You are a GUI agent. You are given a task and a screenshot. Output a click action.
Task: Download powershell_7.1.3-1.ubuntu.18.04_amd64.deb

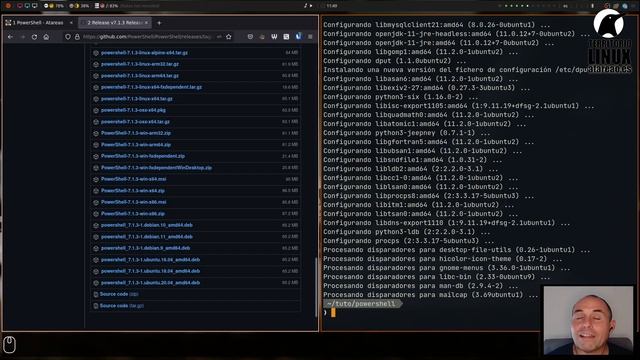(x=150, y=271)
